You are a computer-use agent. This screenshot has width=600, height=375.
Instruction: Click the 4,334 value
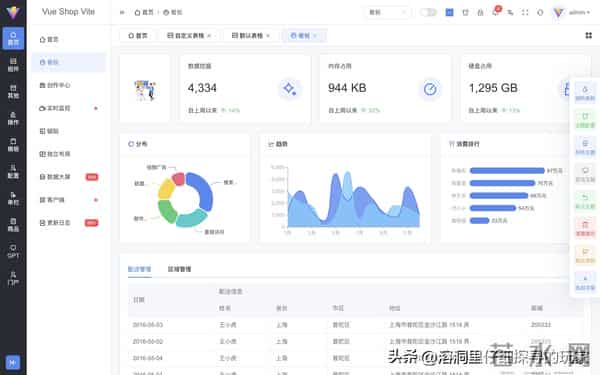tap(202, 88)
